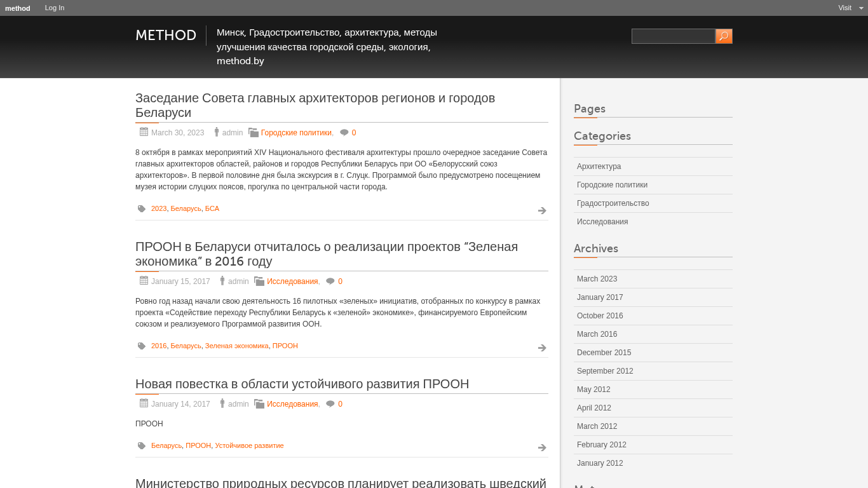
Task: Open post 'Заседание Совета главных архитекторов регионов'
Action: 315,105
